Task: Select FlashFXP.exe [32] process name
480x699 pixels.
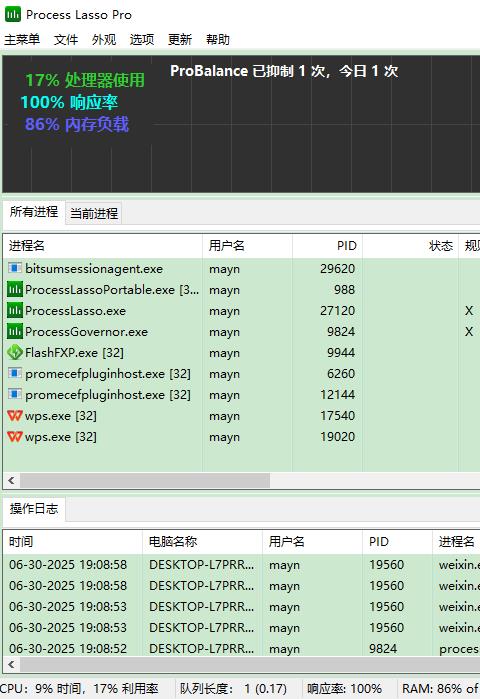Action: click(74, 353)
